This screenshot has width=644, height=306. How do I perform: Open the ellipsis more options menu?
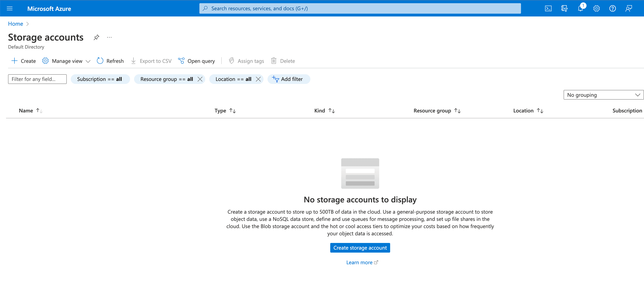click(x=109, y=38)
